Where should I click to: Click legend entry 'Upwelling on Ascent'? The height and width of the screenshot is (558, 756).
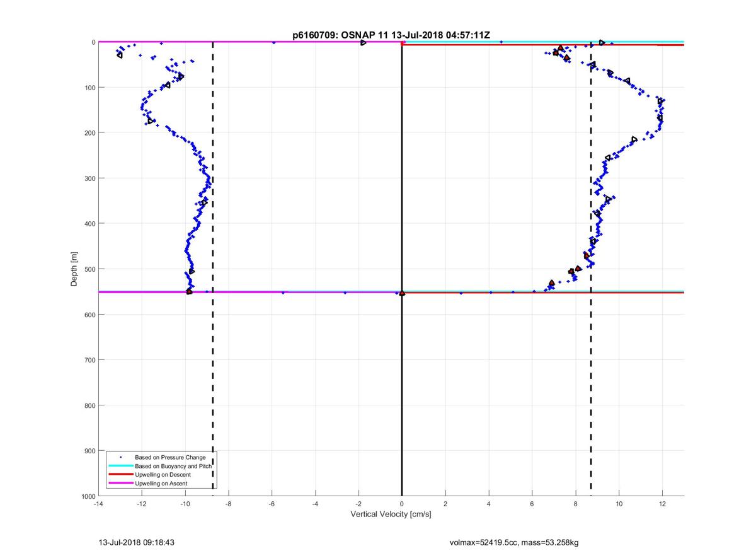coord(161,484)
